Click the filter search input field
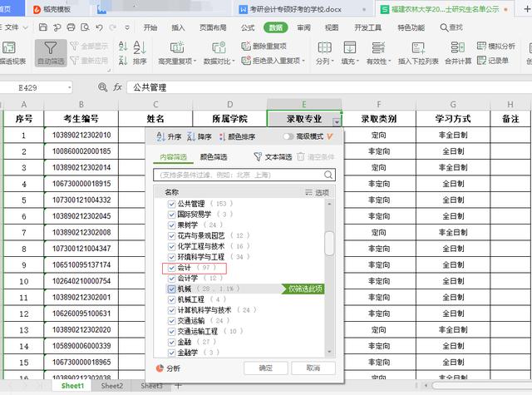Image resolution: width=532 pixels, height=395 pixels. [246, 175]
